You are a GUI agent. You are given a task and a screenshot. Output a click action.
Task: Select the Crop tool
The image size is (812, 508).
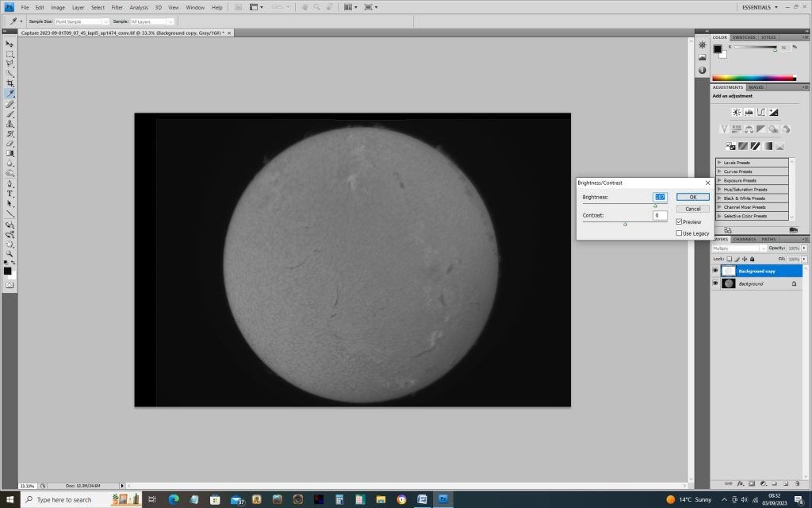tap(10, 83)
